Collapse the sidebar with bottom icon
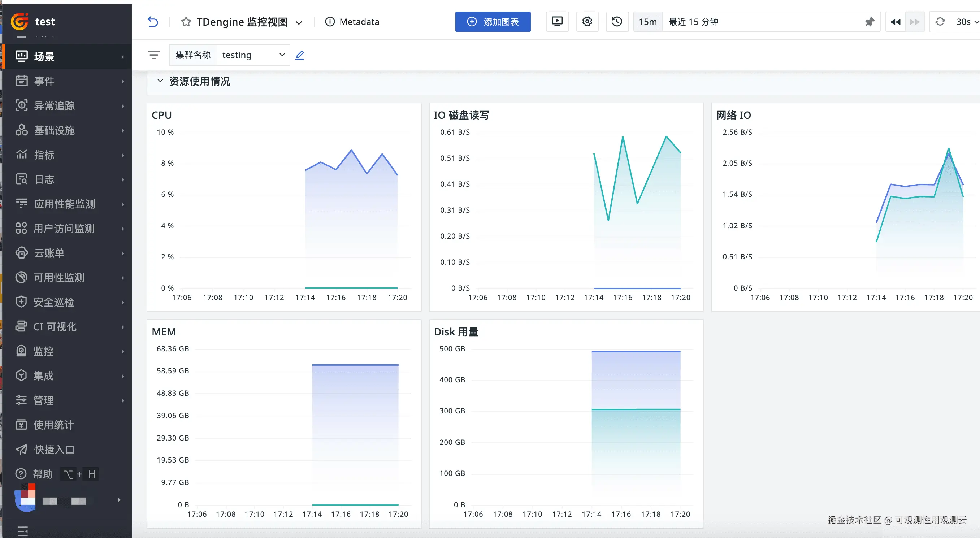 [22, 530]
